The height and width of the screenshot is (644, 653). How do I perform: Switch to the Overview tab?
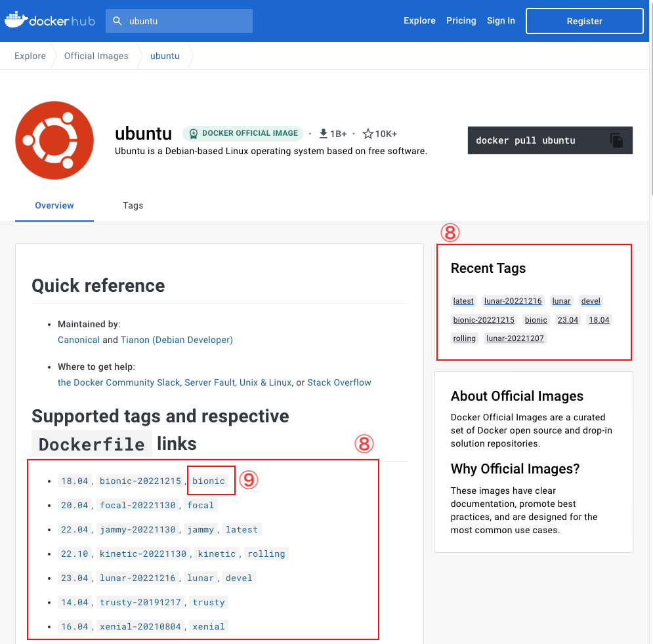coord(54,205)
